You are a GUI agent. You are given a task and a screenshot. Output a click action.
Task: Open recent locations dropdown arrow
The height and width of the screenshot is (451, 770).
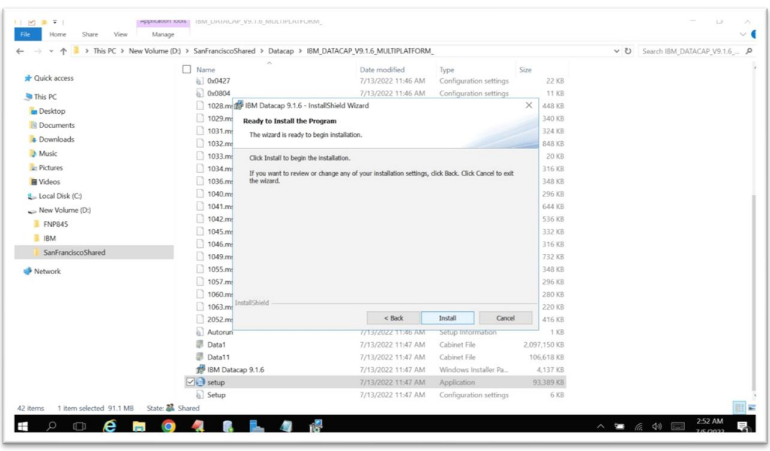(x=51, y=51)
